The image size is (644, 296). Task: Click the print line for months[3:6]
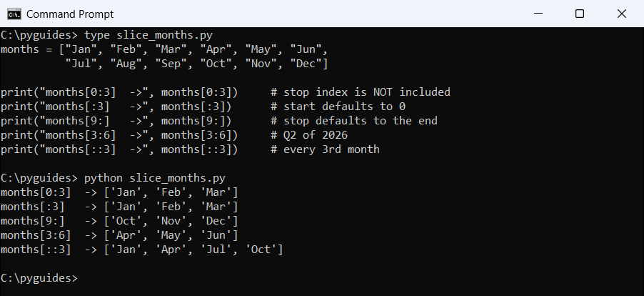coord(174,135)
